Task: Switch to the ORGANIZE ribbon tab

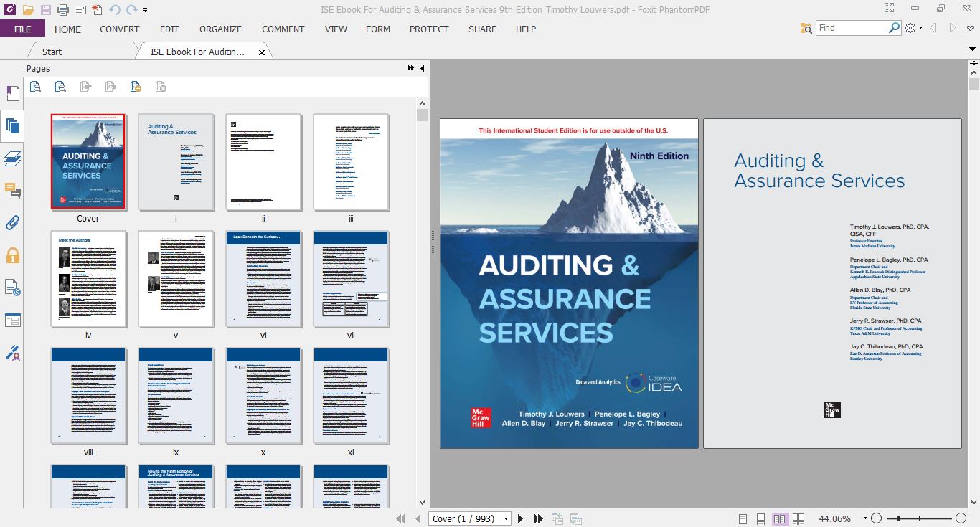Action: point(221,29)
